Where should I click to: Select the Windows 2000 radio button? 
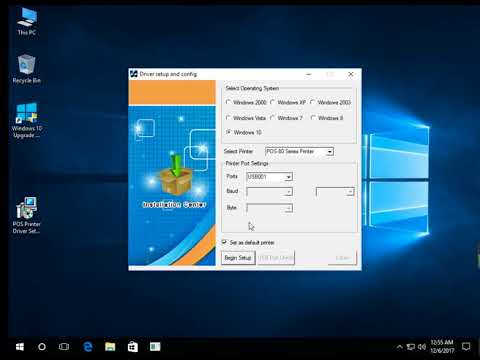click(x=228, y=102)
